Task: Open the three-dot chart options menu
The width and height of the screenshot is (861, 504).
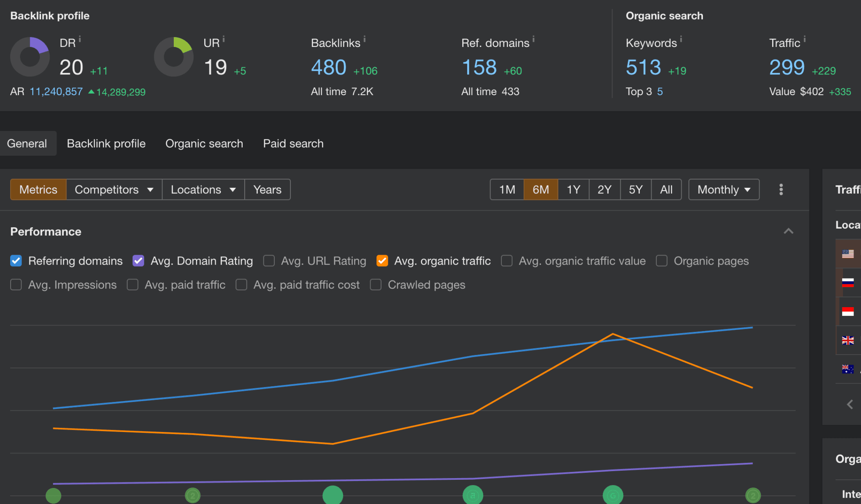Action: point(781,190)
